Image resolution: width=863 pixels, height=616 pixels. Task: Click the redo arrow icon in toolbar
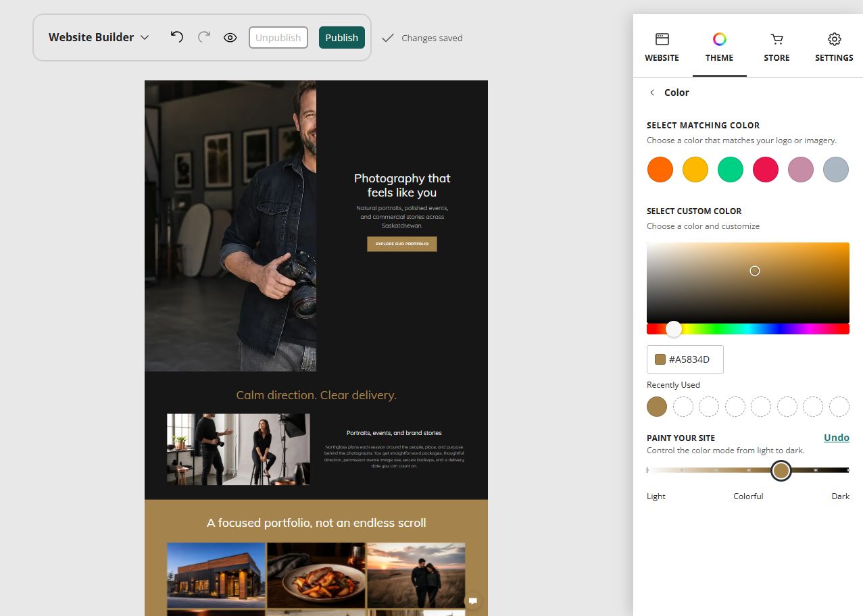pos(204,37)
